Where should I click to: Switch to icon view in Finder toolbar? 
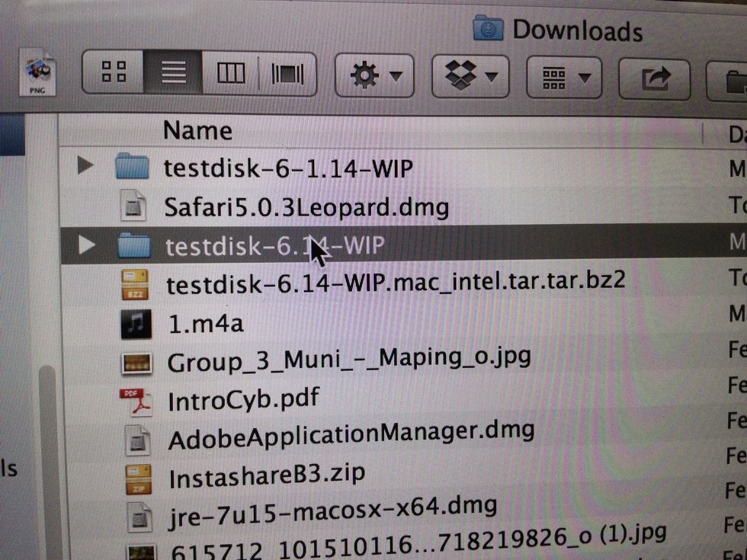click(113, 72)
